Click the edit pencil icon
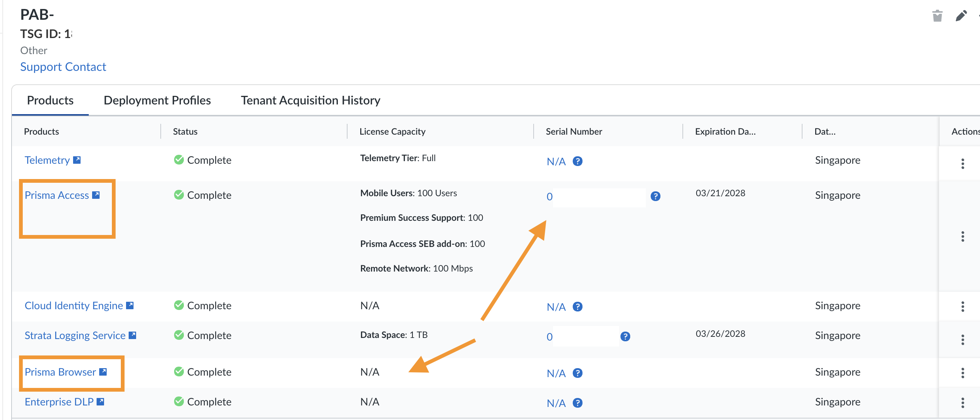This screenshot has width=980, height=420. [x=961, y=16]
